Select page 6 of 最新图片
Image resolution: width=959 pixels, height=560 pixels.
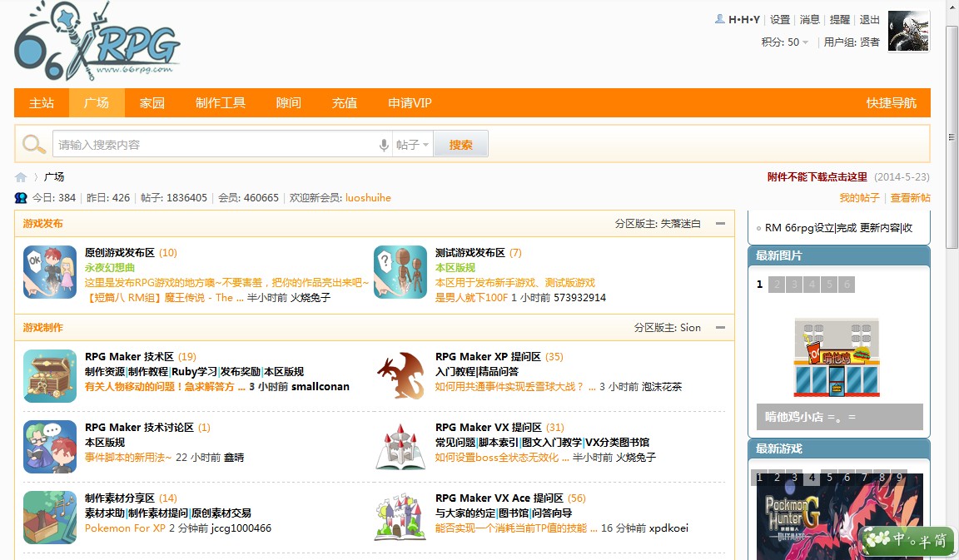click(x=847, y=285)
